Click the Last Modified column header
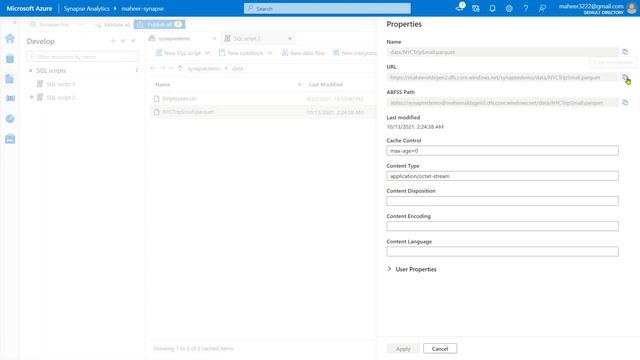Image resolution: width=640 pixels, height=360 pixels. (x=325, y=84)
